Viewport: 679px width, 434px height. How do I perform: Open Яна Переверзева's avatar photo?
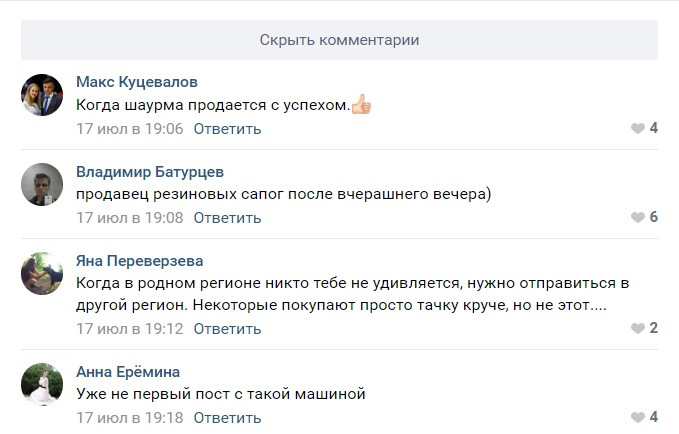point(42,273)
